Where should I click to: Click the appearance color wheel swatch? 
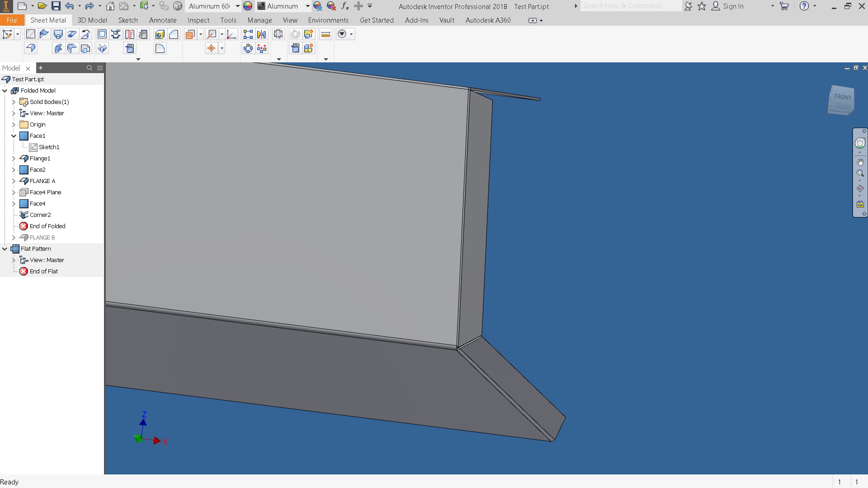(248, 6)
